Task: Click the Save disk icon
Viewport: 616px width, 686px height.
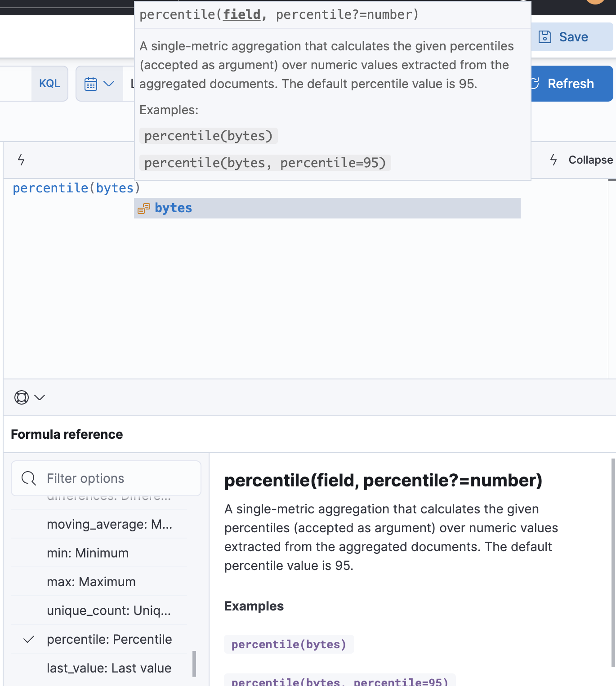Action: (545, 37)
